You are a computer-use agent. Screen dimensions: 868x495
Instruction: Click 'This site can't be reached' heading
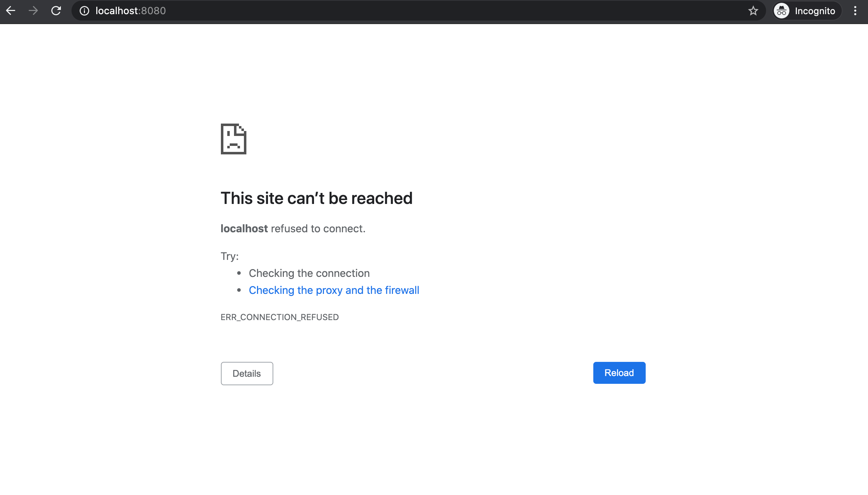point(317,198)
